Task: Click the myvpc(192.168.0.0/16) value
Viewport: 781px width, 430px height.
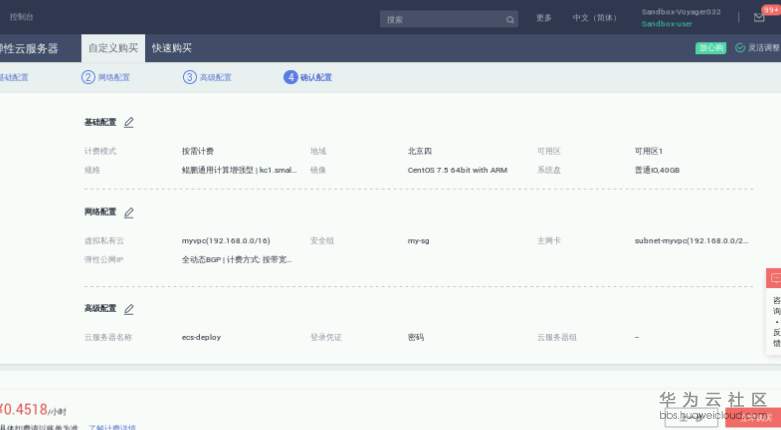Action: pos(226,241)
